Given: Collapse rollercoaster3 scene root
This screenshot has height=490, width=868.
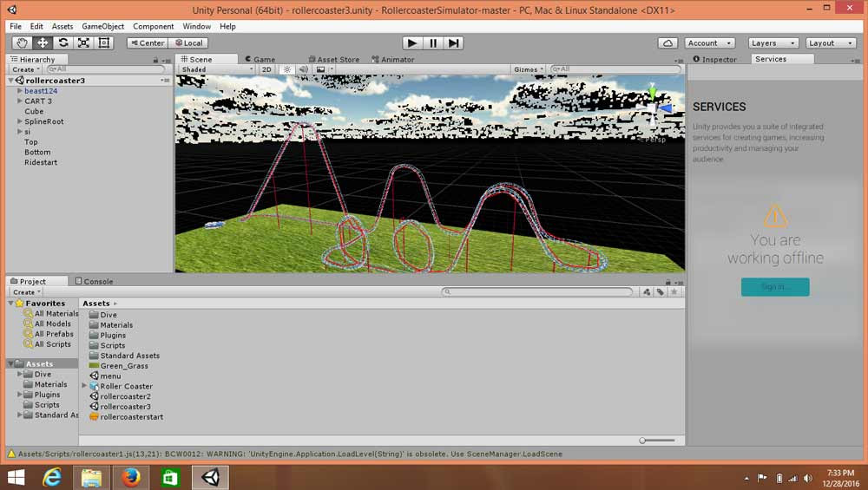Looking at the screenshot, I should pos(11,80).
